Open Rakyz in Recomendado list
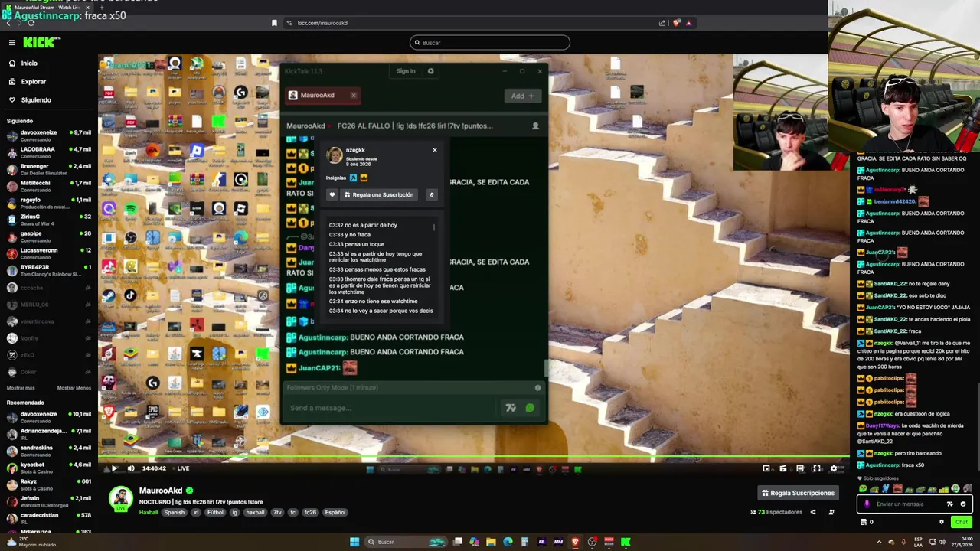The width and height of the screenshot is (980, 551). [x=48, y=484]
